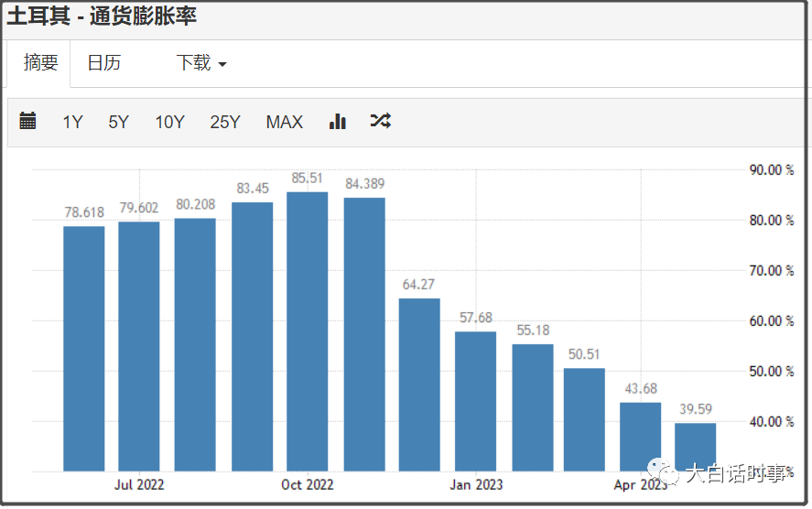Select the 10Y time range

[170, 122]
